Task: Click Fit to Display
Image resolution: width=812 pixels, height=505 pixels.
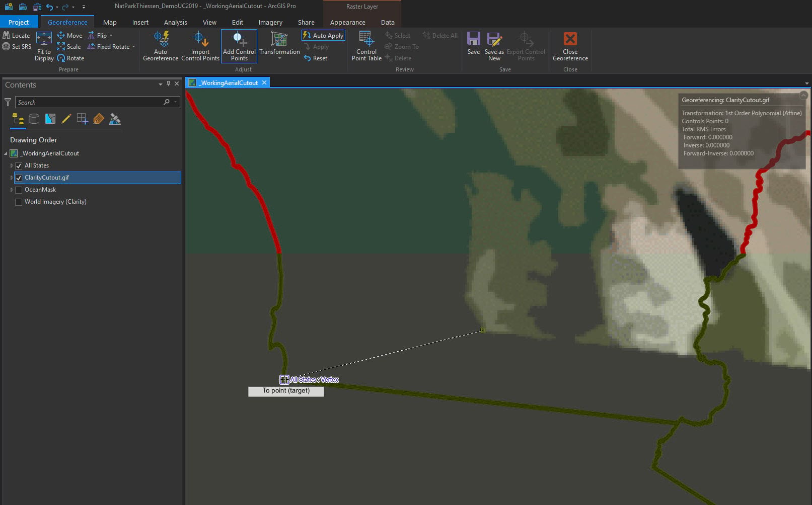Action: [44, 46]
